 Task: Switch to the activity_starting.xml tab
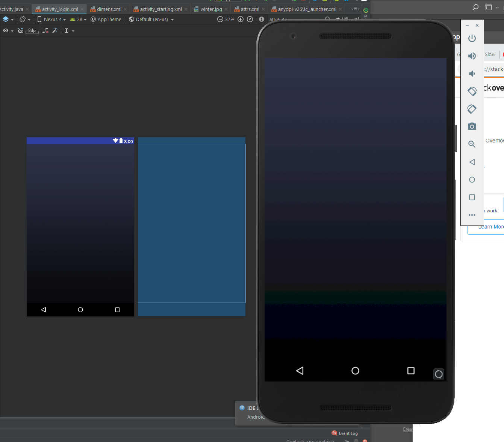(x=160, y=9)
